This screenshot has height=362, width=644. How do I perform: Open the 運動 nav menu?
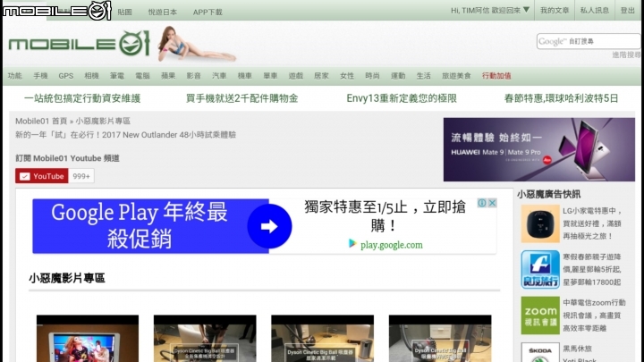pyautogui.click(x=398, y=75)
